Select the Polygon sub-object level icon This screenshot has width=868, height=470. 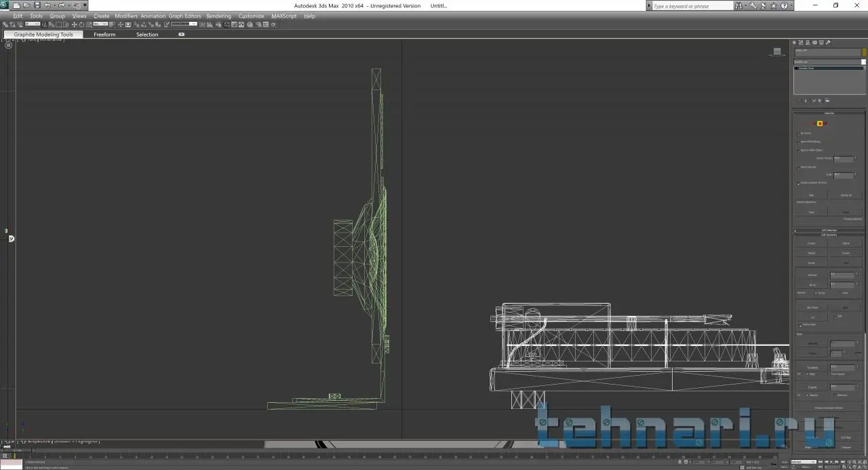820,123
